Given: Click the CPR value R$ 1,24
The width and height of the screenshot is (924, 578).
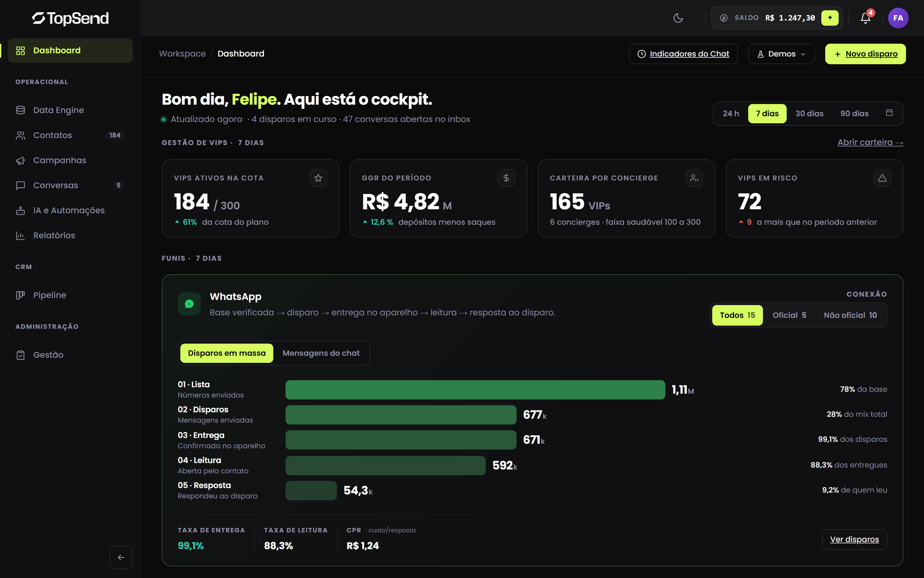Looking at the screenshot, I should tap(363, 546).
